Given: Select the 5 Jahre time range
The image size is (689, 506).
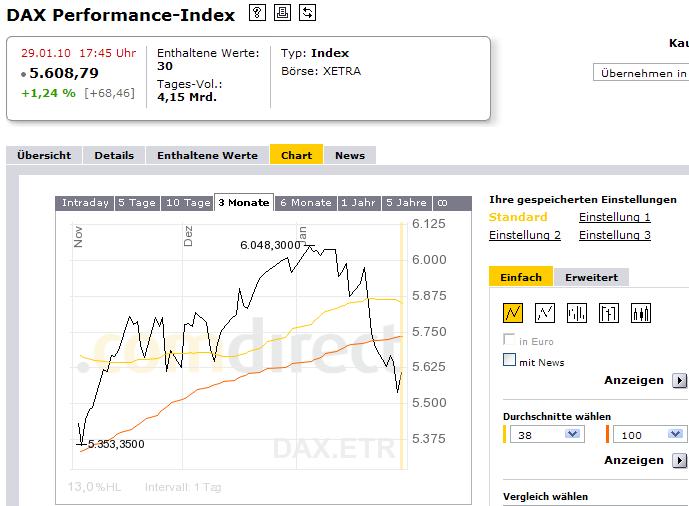Looking at the screenshot, I should coord(406,203).
